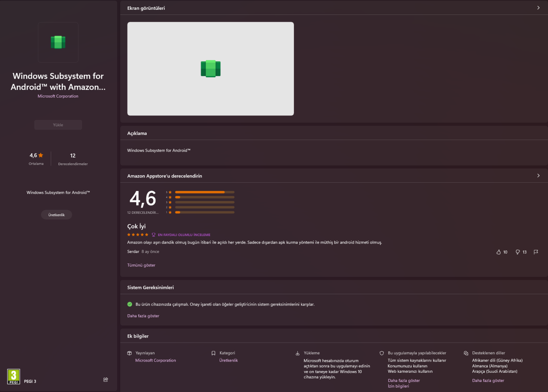Click the publisher box icon next to Yayınlayan
548x392 pixels.
click(130, 353)
